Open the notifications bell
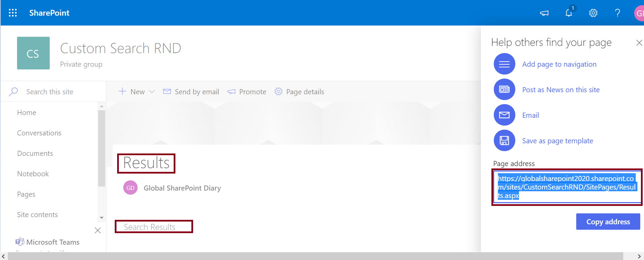The height and width of the screenshot is (260, 644). click(569, 13)
